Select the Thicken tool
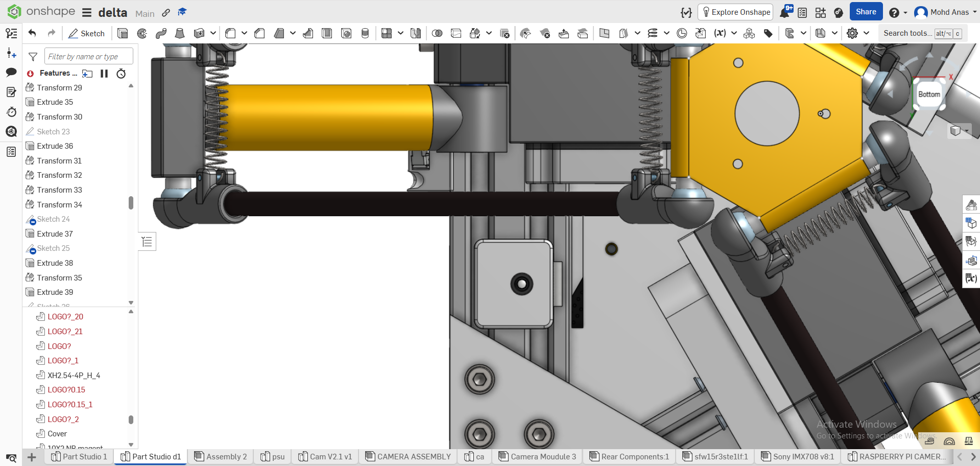The width and height of the screenshot is (980, 466). pyautogui.click(x=199, y=33)
